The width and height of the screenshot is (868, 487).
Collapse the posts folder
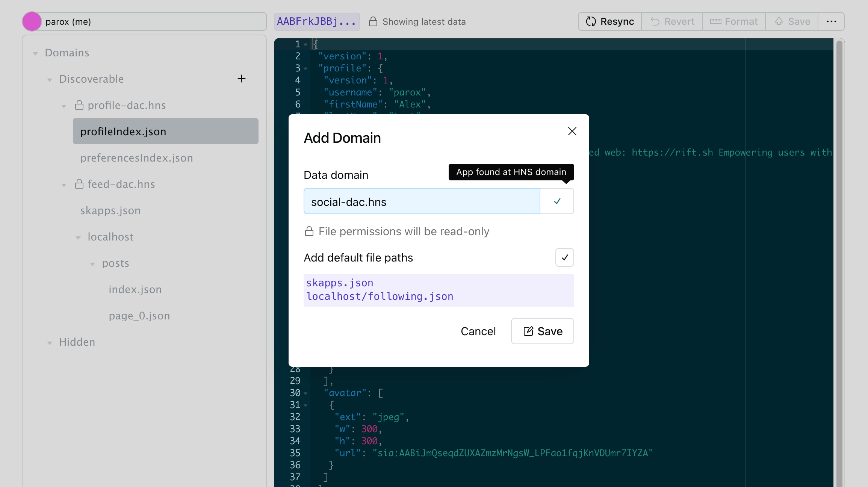(x=92, y=264)
